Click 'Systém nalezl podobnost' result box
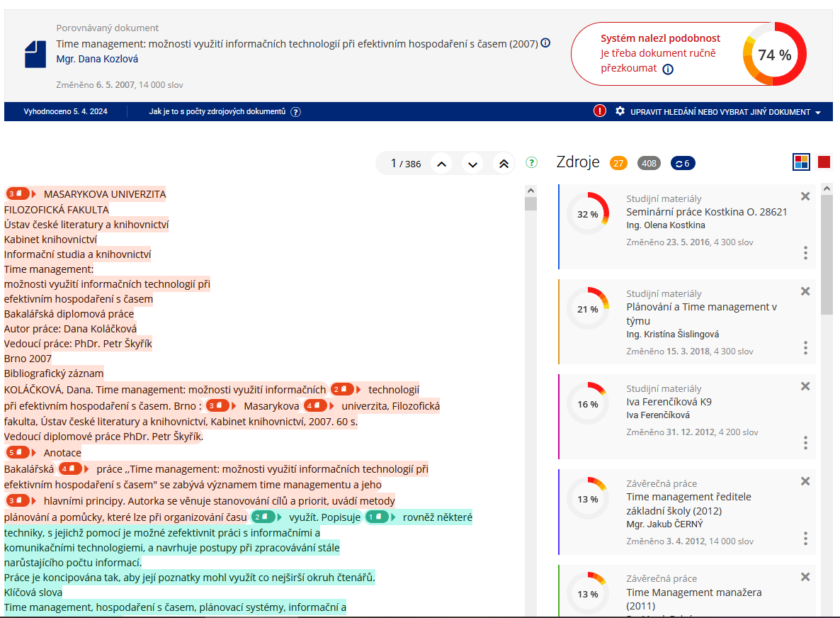The width and height of the screenshot is (840, 618). coord(690,54)
